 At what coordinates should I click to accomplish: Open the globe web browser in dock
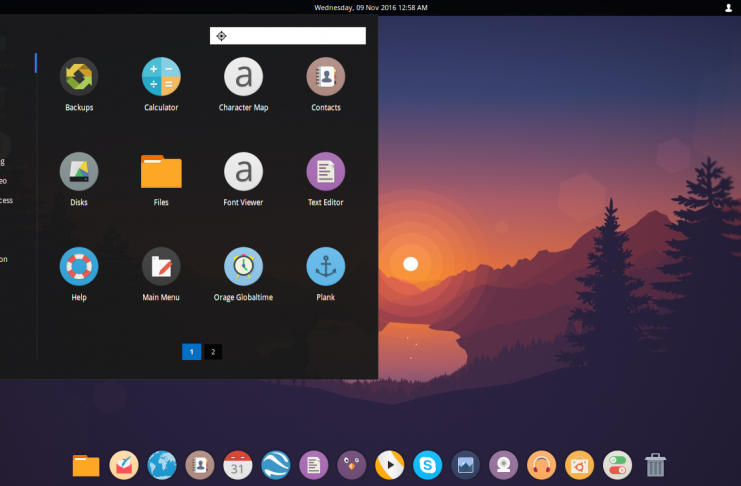tap(162, 465)
